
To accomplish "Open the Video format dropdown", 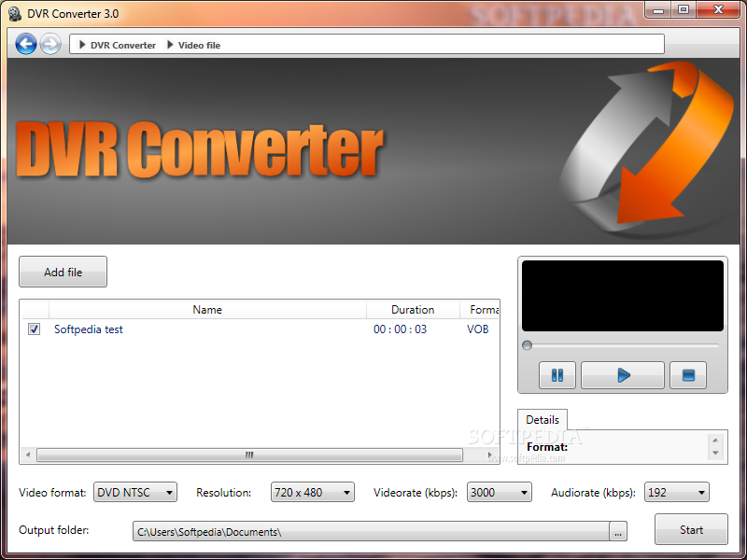I will (x=135, y=492).
